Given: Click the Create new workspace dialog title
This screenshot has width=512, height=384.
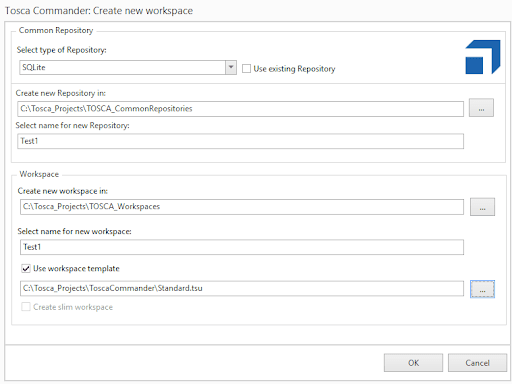Looking at the screenshot, I should coord(99,11).
